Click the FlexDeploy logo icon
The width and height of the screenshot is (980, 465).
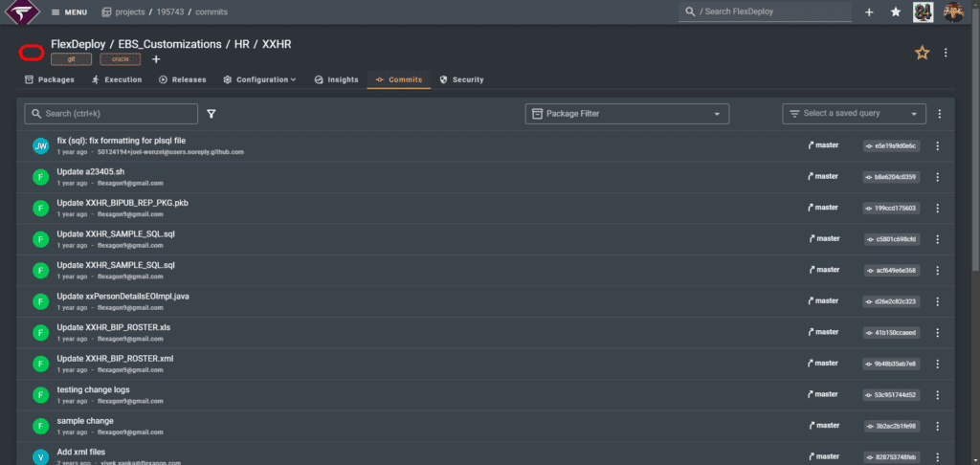tap(21, 11)
